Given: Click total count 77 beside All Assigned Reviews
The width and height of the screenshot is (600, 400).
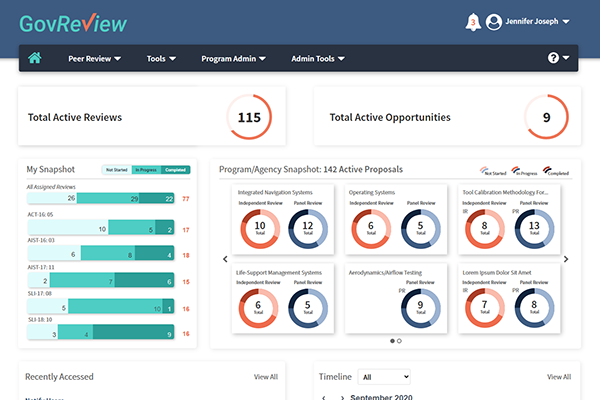Looking at the screenshot, I should [186, 199].
